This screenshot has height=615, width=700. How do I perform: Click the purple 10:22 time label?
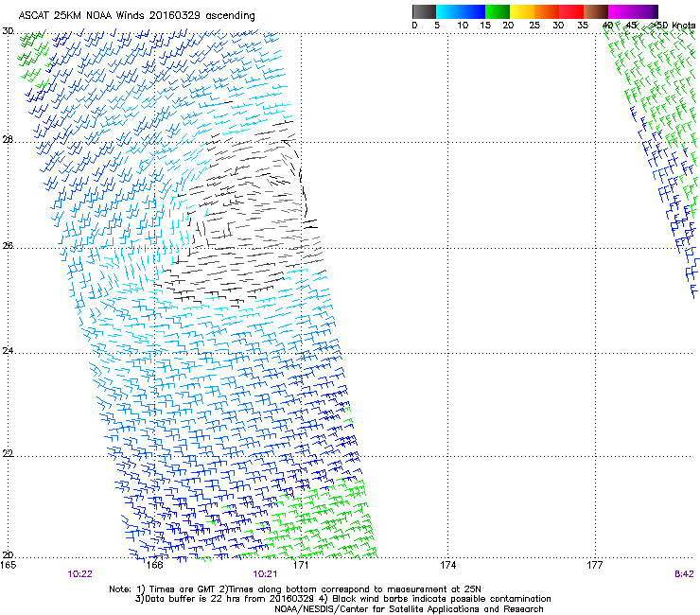(x=79, y=574)
